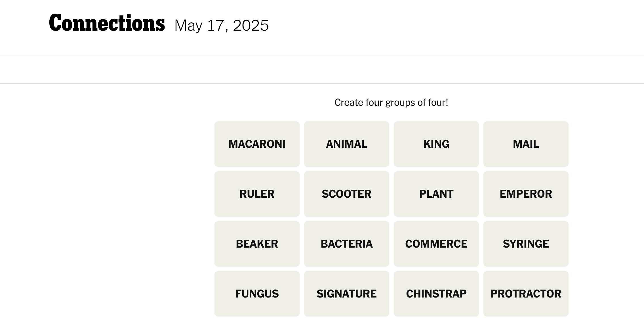Image resolution: width=644 pixels, height=329 pixels.
Task: Select the CHINSTRAP tile
Action: [x=436, y=294]
